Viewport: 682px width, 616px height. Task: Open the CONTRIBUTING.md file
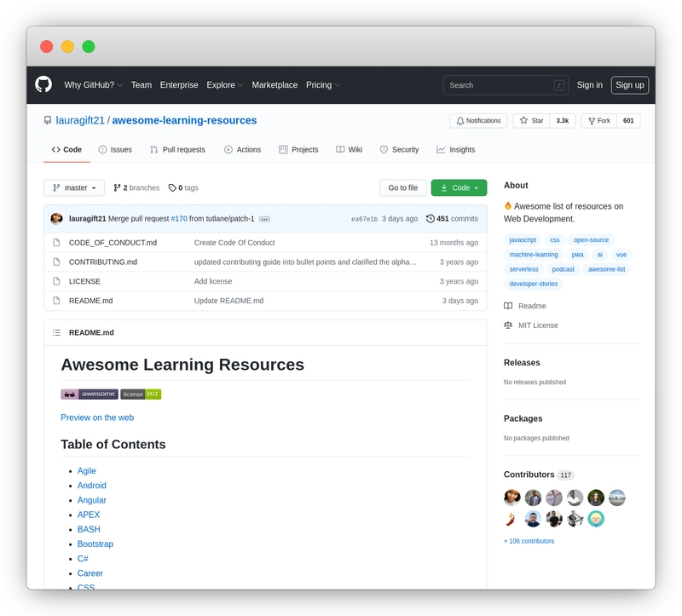(103, 262)
